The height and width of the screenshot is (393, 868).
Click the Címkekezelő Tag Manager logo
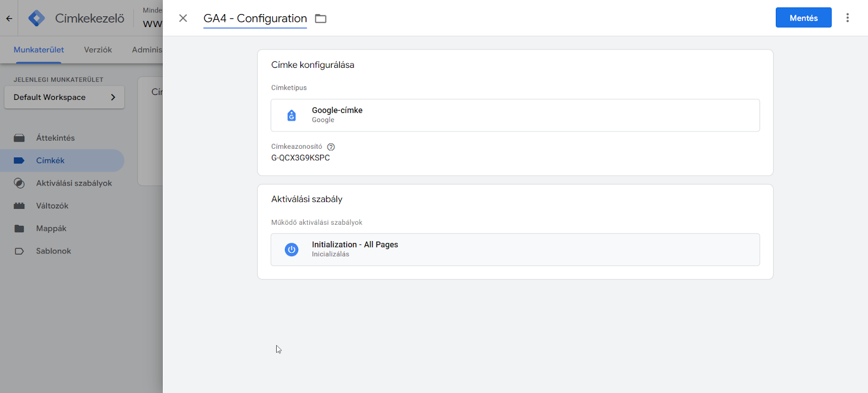36,18
